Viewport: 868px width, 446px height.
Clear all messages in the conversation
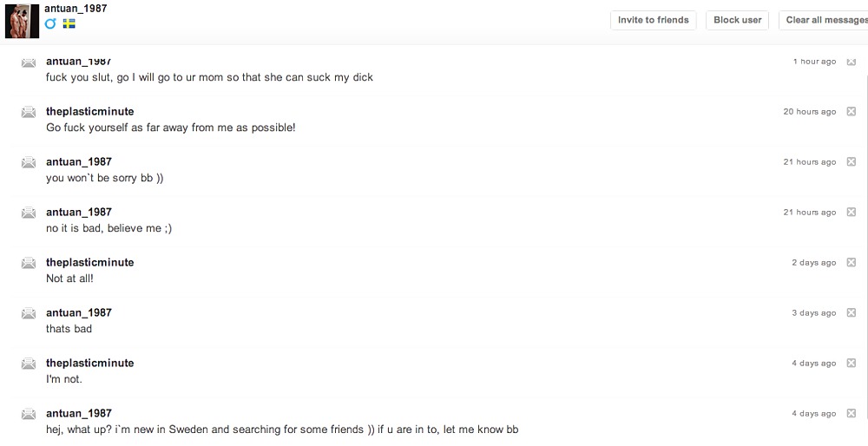click(825, 20)
